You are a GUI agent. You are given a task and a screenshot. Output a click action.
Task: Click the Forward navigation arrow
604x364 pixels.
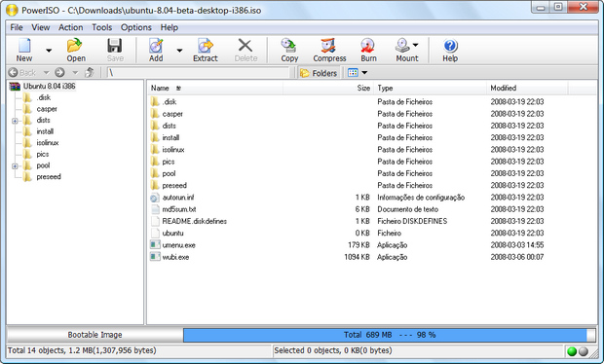coord(59,72)
